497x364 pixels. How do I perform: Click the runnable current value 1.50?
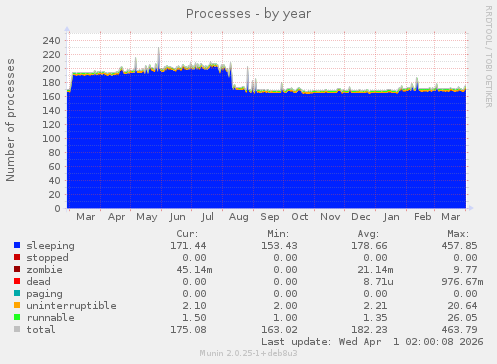click(194, 318)
